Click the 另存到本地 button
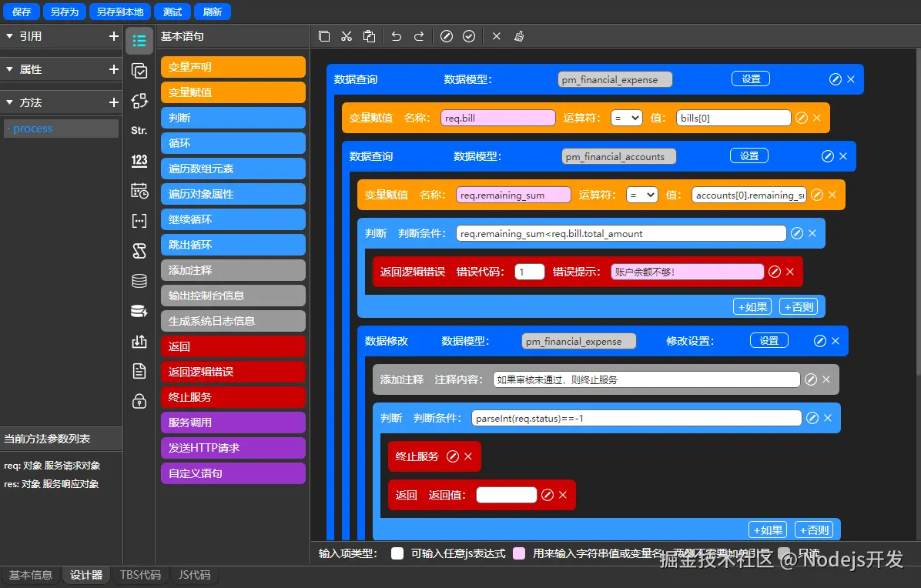 coord(120,12)
